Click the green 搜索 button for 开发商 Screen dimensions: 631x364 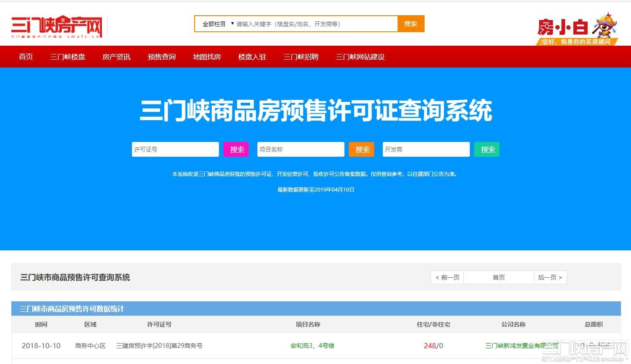488,149
